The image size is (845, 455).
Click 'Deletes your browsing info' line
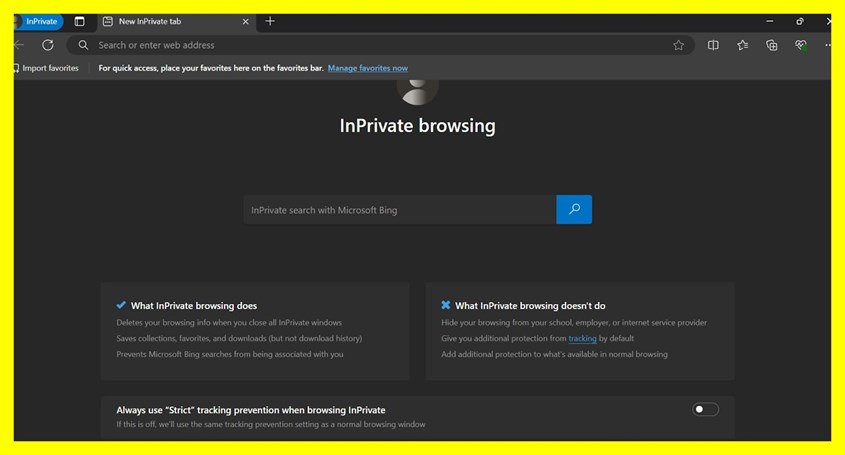click(x=229, y=322)
